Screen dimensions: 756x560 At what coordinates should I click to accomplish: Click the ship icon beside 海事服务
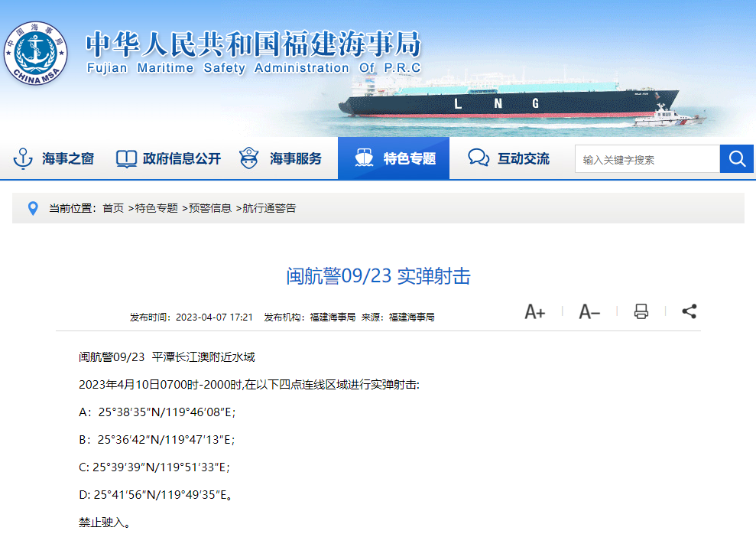(248, 158)
